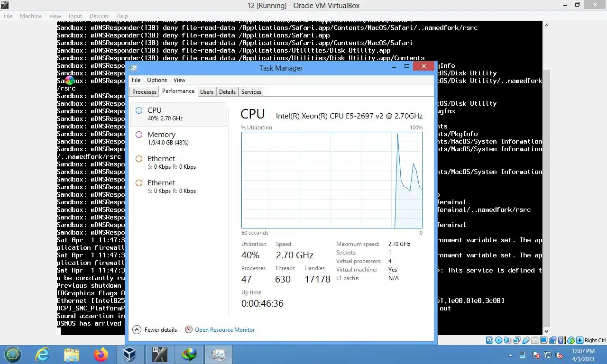The image size is (607, 364).
Task: Open the VirtualBox Help menu
Action: tap(122, 16)
